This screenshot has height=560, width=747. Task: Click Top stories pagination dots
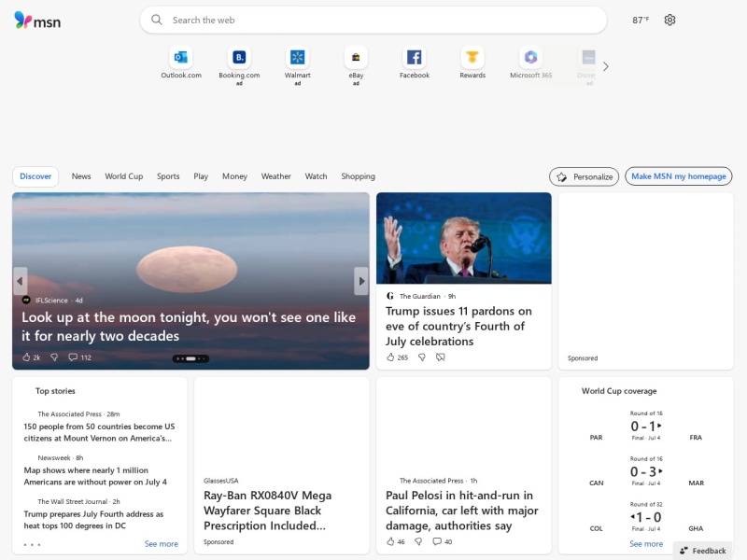(32, 544)
